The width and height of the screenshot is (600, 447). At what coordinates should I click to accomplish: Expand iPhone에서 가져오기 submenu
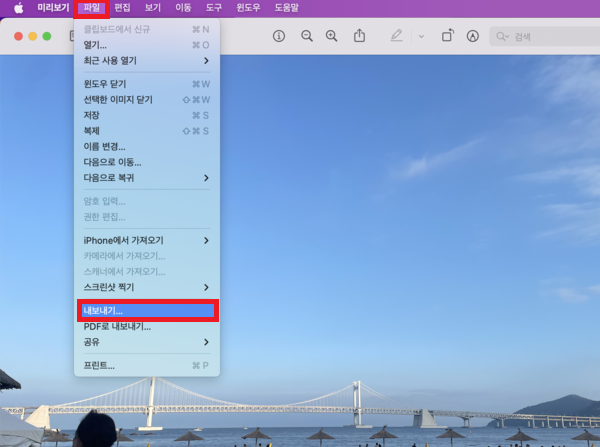pyautogui.click(x=147, y=241)
